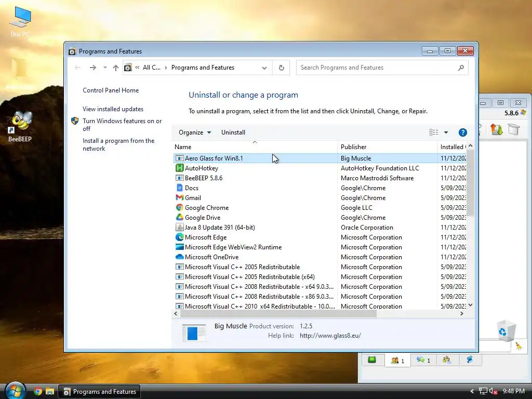The height and width of the screenshot is (399, 532).
Task: Show hidden tray icons arrow
Action: [472, 391]
